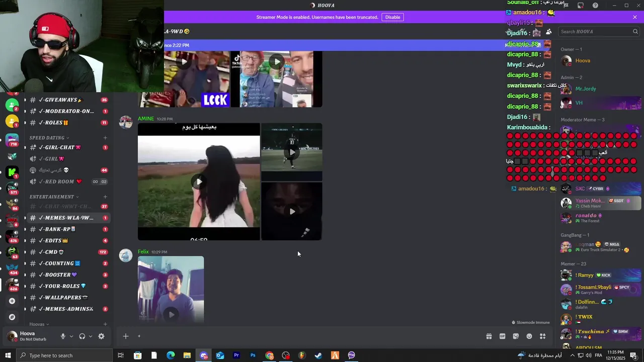The height and width of the screenshot is (362, 644).
Task: Open the server with 718 notifications
Action: click(12, 139)
